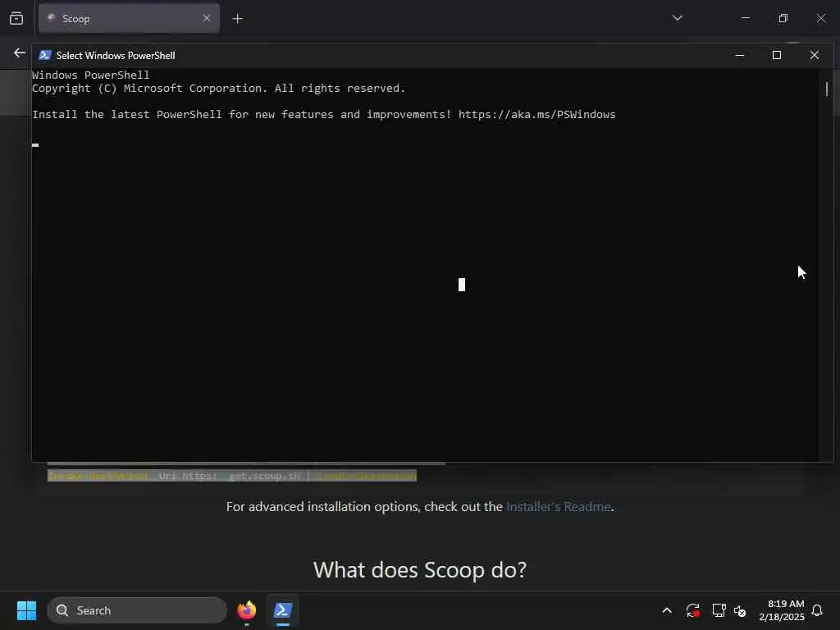Maximize the Windows PowerShell window
The image size is (840, 630).
tap(777, 55)
